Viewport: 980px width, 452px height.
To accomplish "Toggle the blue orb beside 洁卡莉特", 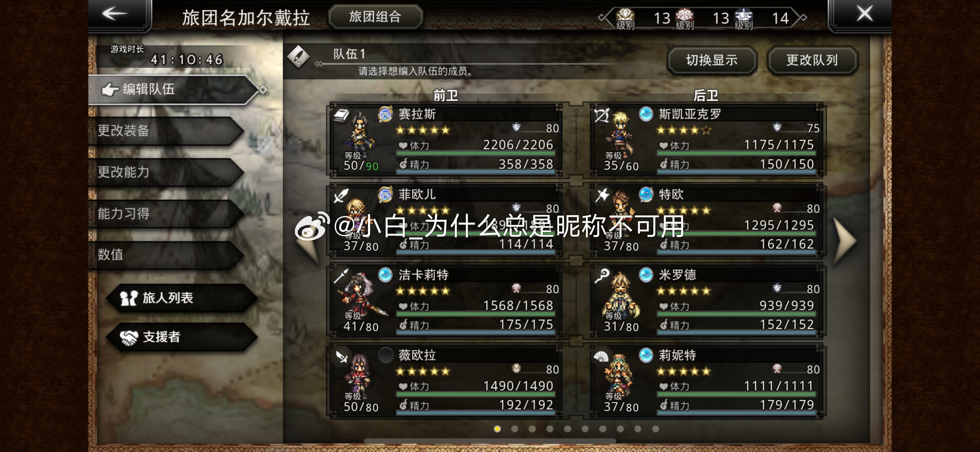I will coord(386,275).
